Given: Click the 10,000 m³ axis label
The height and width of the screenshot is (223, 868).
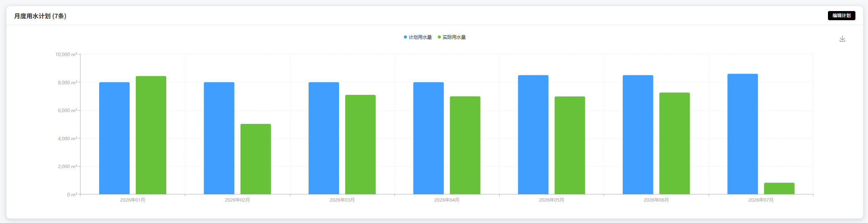Looking at the screenshot, I should (66, 55).
